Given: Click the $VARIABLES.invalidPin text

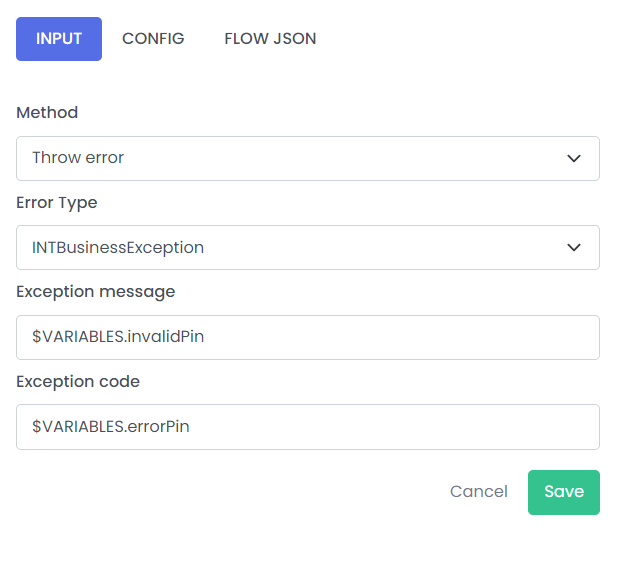Looking at the screenshot, I should [x=118, y=337].
